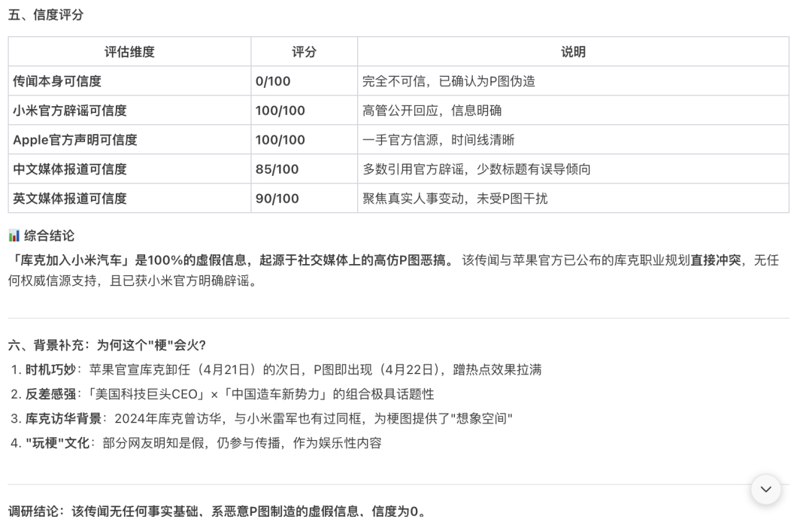Click the 高管公开回应 description cell

click(432, 111)
